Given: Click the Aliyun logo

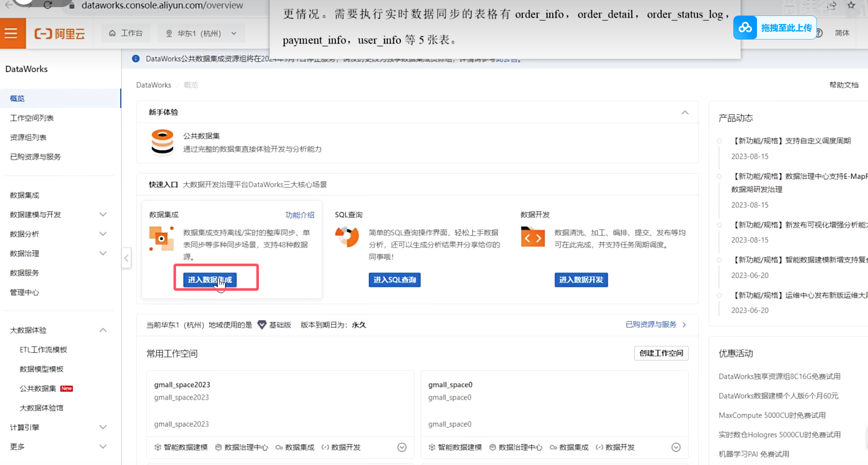Looking at the screenshot, I should pos(59,33).
